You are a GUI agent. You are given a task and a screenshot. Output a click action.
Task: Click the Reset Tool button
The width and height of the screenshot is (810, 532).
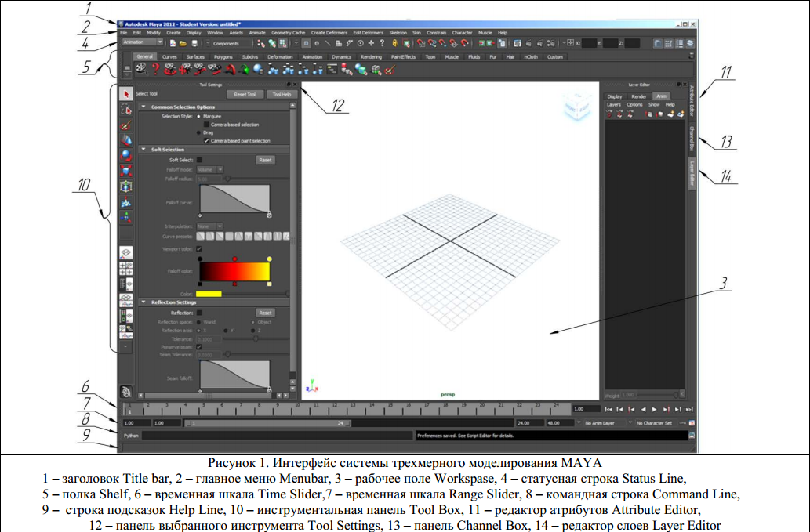pos(245,95)
